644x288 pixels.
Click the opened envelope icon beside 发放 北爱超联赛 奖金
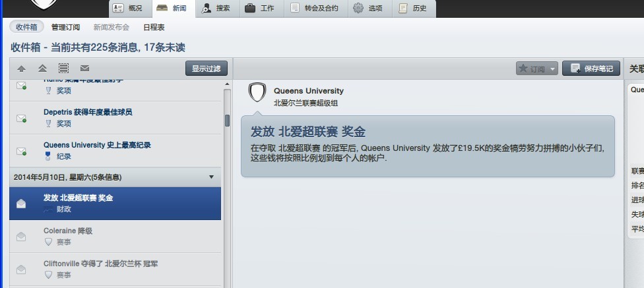pyautogui.click(x=21, y=204)
